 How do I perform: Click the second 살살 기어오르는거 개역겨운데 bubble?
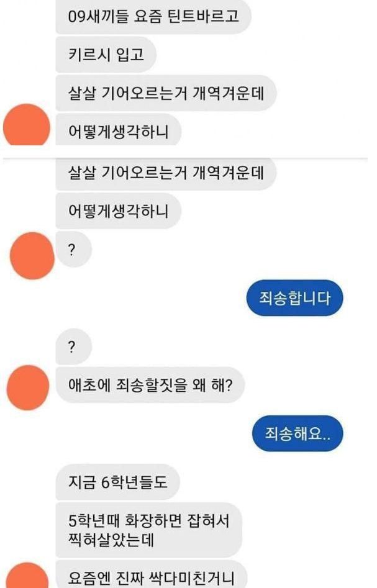166,174
